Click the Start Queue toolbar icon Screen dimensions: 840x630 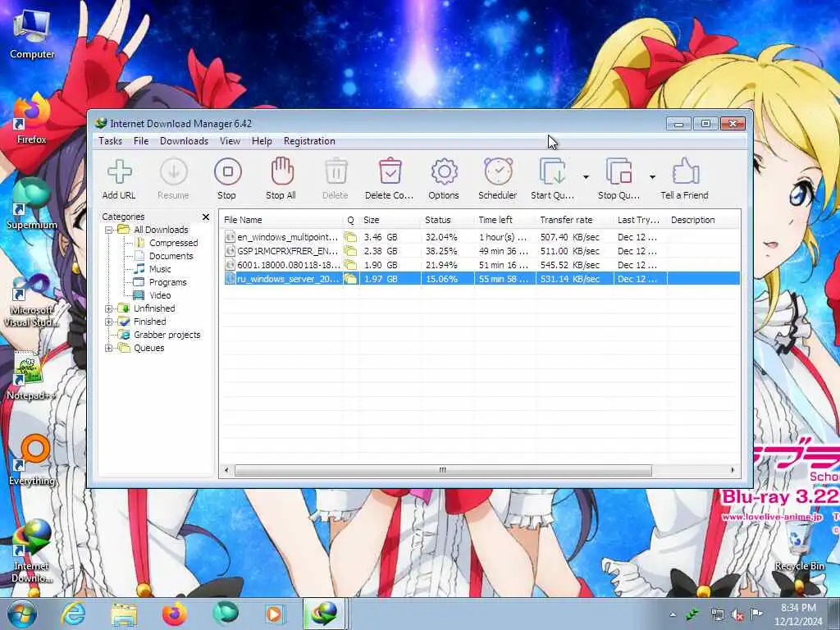point(552,171)
